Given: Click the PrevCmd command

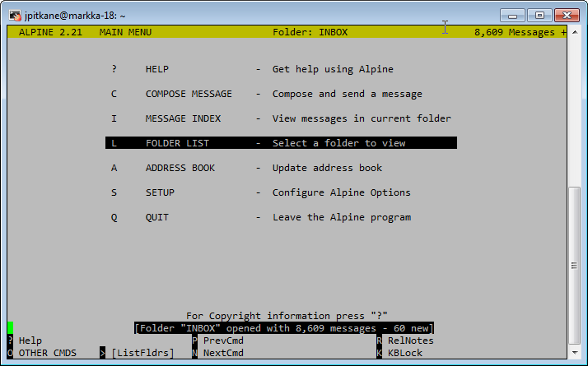Looking at the screenshot, I should pyautogui.click(x=218, y=341).
